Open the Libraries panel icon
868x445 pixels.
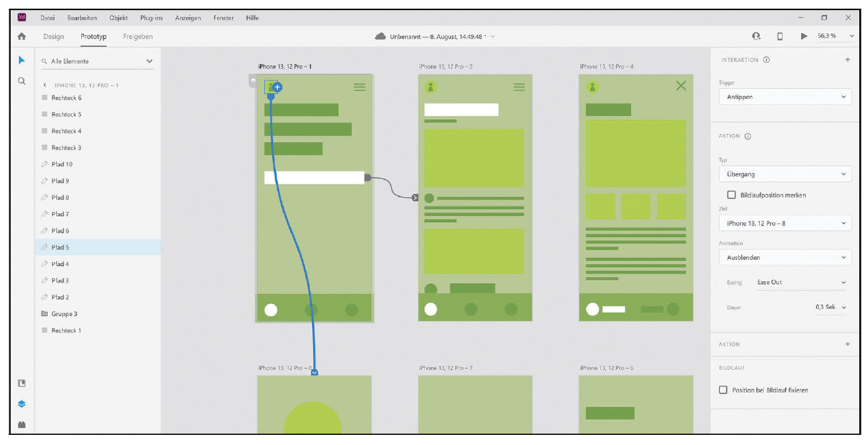coord(22,384)
